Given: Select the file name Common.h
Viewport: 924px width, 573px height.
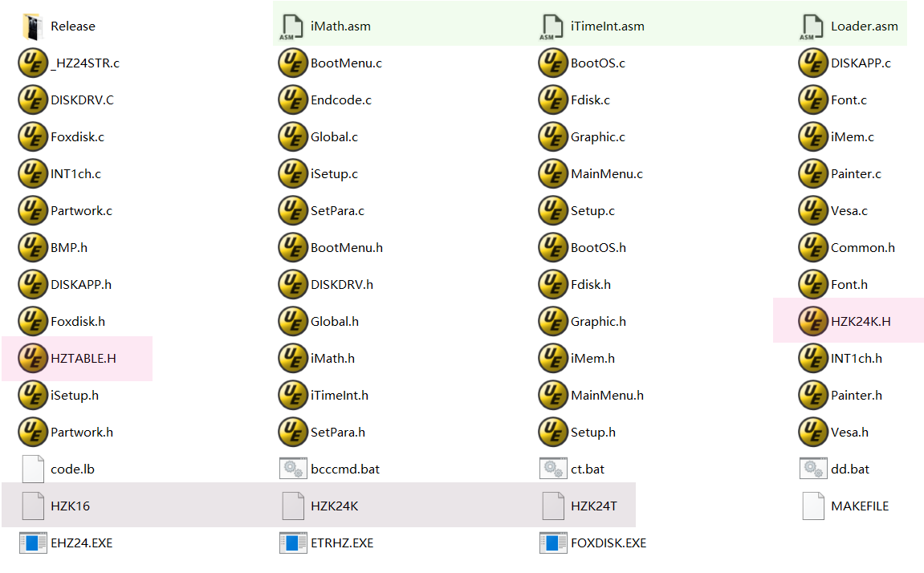Looking at the screenshot, I should pyautogui.click(x=863, y=248).
